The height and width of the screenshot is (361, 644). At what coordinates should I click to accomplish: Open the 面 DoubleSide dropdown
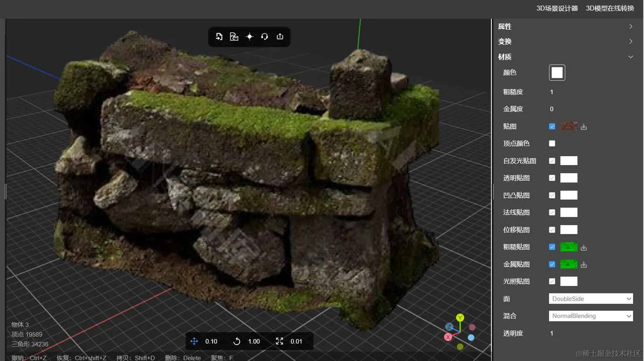coord(590,299)
